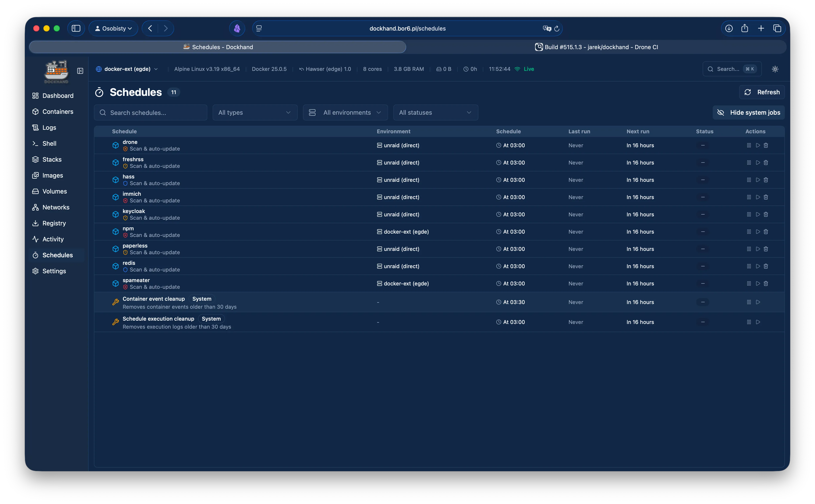Switch the theme with the sun icon
Screen dimensions: 815x504
click(x=775, y=69)
